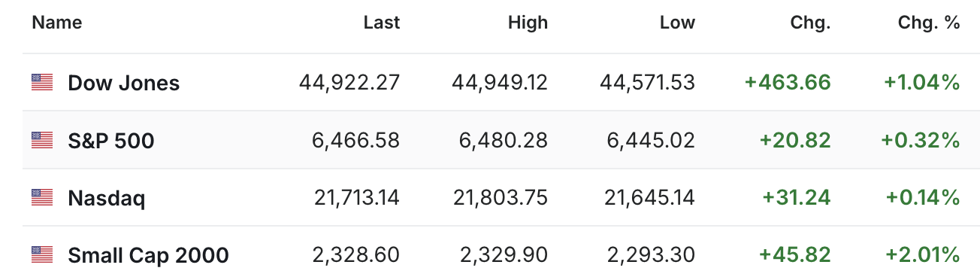The width and height of the screenshot is (980, 277).
Task: Click the Small Cap 2000 +2.01% change
Action: pyautogui.click(x=923, y=255)
